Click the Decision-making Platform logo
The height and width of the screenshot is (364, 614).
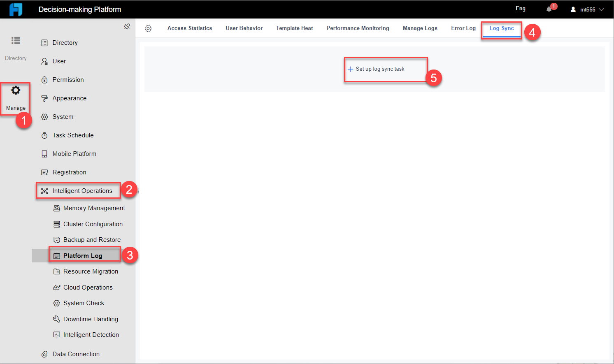[16, 9]
